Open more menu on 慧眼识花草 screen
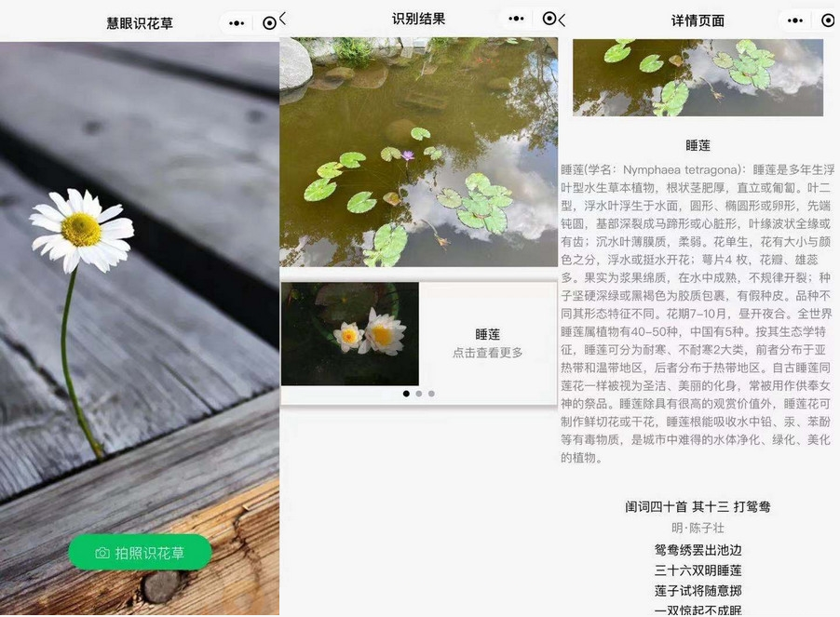 coord(237,23)
